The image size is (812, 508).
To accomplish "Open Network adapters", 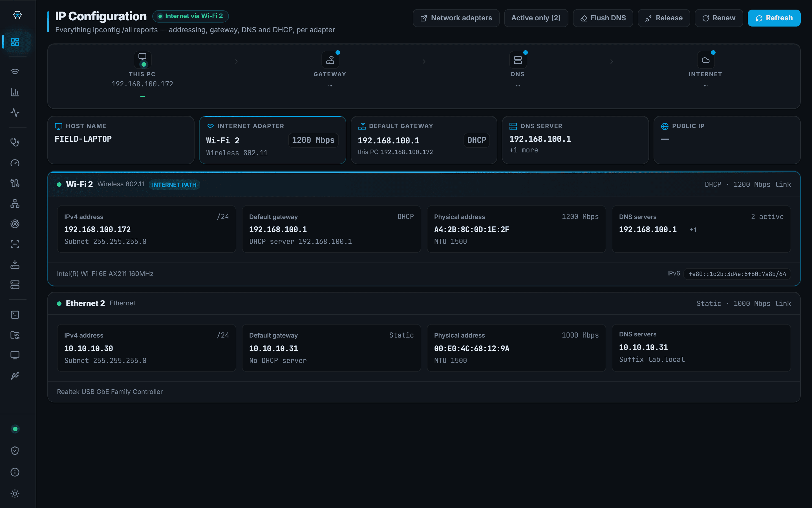I will click(x=456, y=18).
